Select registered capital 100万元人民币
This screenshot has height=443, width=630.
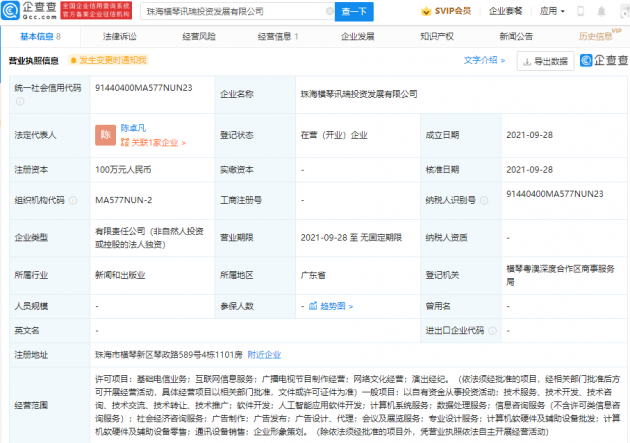click(123, 169)
